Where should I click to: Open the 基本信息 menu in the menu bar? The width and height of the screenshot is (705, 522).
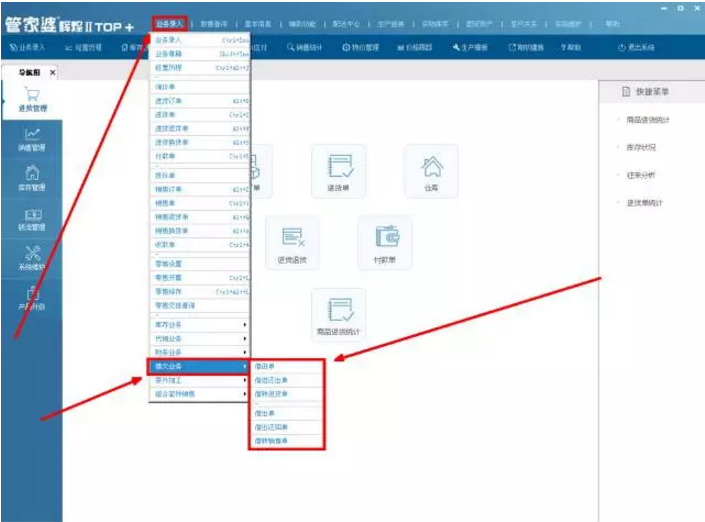258,24
